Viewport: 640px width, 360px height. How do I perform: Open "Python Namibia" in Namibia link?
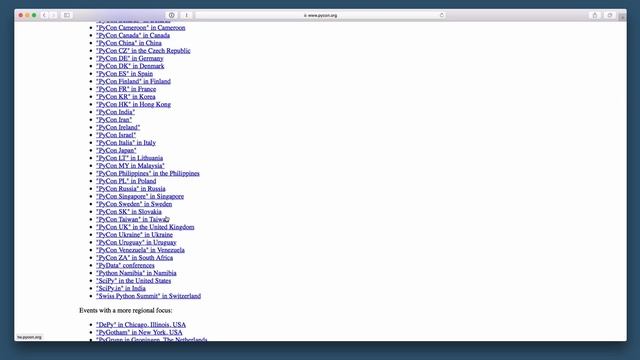click(136, 273)
